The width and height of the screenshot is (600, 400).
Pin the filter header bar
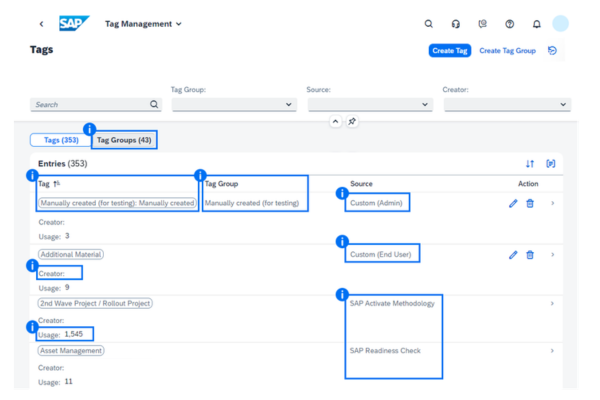pos(352,121)
